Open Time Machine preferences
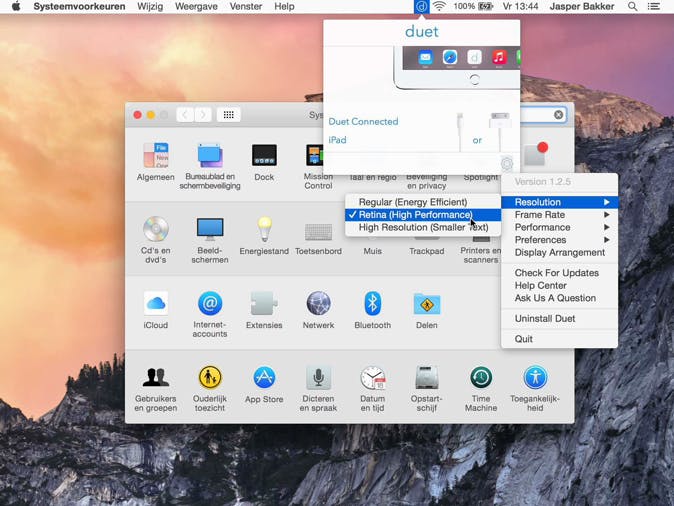This screenshot has width=674, height=506. coord(481,388)
